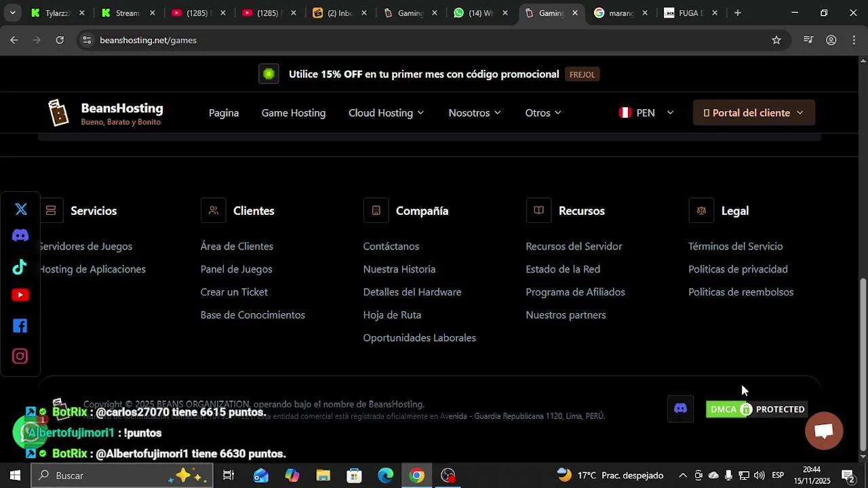This screenshot has height=488, width=868.
Task: Open a new browser tab
Action: coord(737,13)
